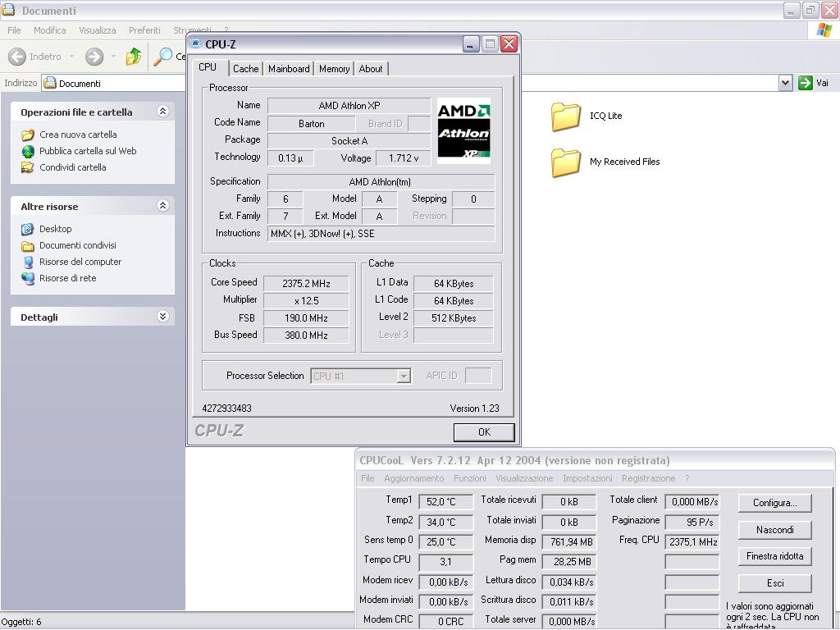840x630 pixels.
Task: Click the Temp1 52,0 °C value in CPUCooL
Action: pyautogui.click(x=445, y=502)
